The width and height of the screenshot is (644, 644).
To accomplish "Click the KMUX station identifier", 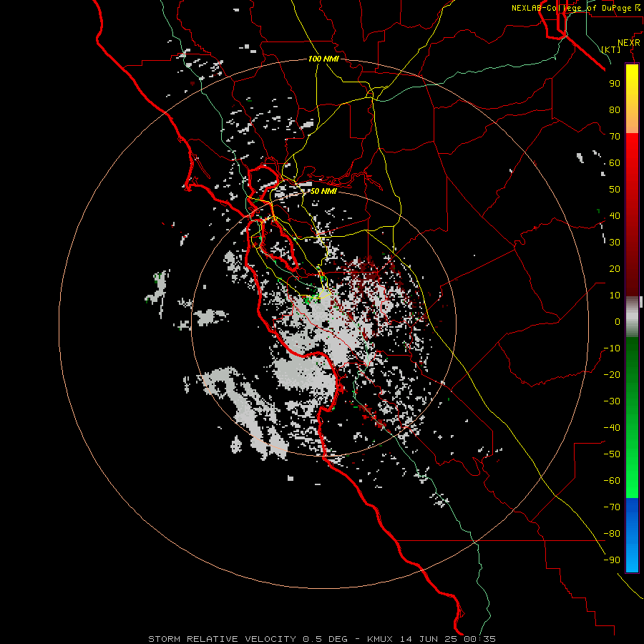I will pos(380,639).
